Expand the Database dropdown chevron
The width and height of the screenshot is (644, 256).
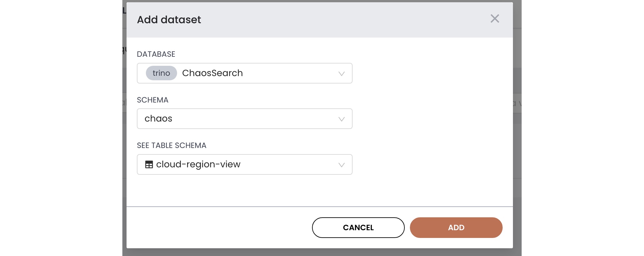pos(341,74)
